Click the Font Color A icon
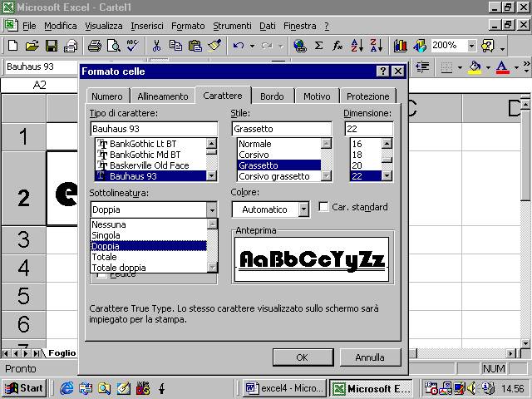The width and height of the screenshot is (532, 399). [502, 67]
